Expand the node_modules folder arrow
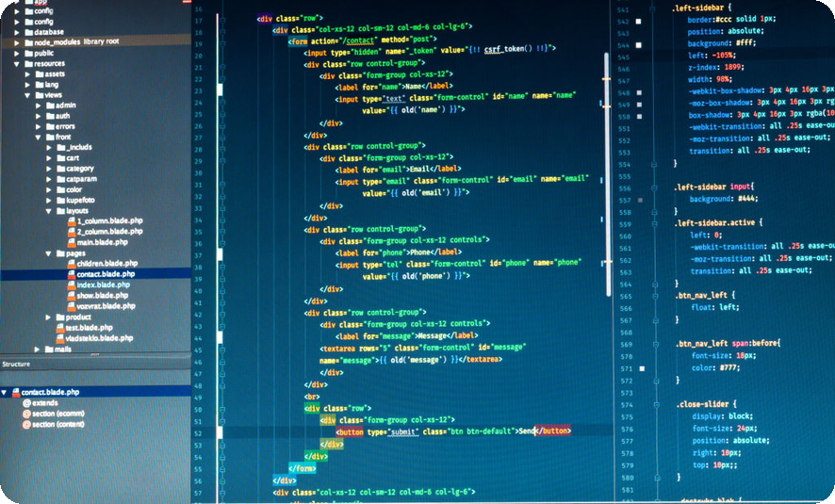Viewport: 835px width, 504px height. click(17, 42)
